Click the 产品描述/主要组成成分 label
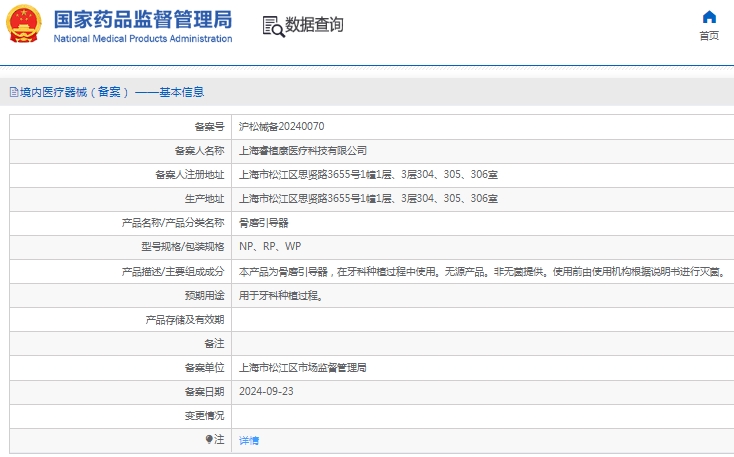This screenshot has height=457, width=734. [x=173, y=272]
